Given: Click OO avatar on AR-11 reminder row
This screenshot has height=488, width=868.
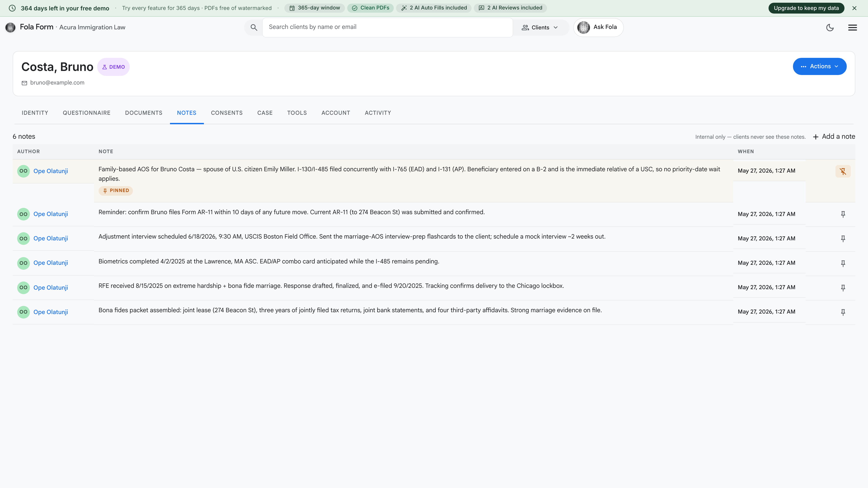Looking at the screenshot, I should (x=24, y=214).
